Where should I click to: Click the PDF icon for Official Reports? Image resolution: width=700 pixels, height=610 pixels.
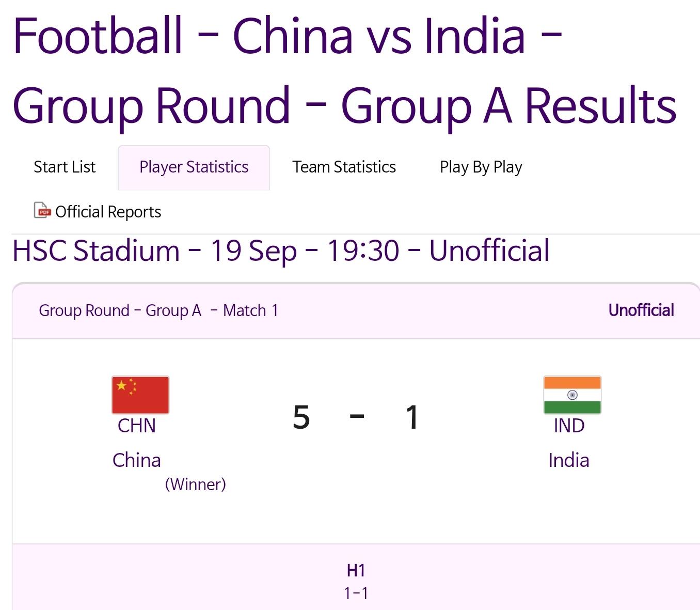42,211
